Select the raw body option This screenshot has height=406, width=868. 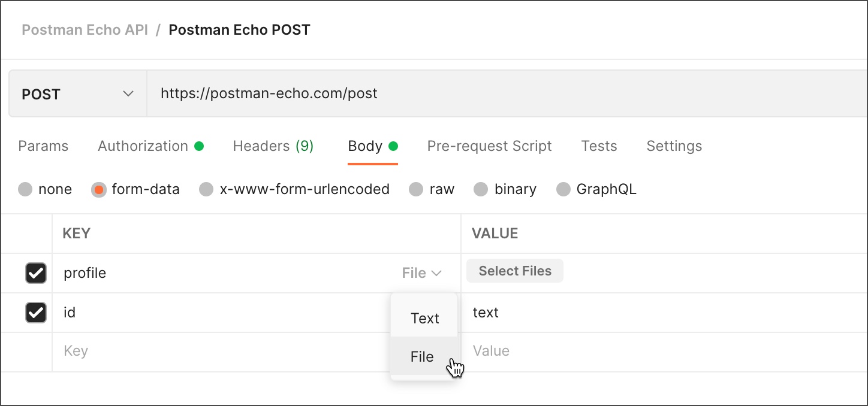tap(416, 190)
